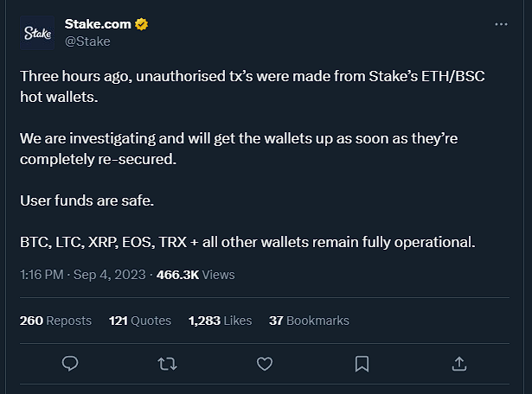532x394 pixels.
Task: Bookmark this tweet using the bookmark icon
Action: pos(362,364)
